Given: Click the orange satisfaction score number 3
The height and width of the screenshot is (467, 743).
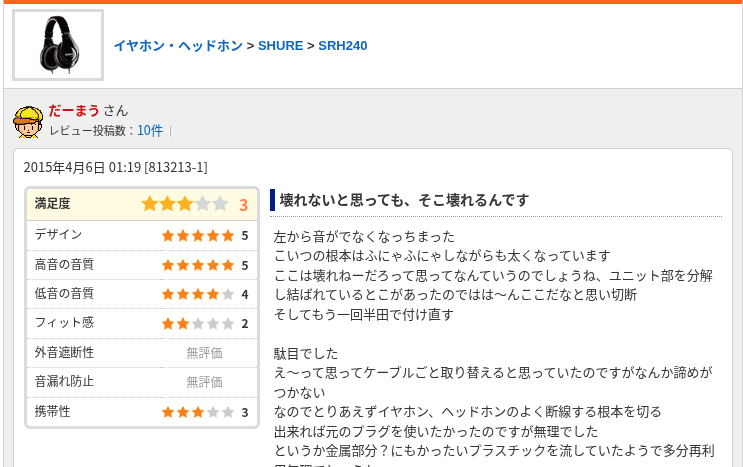Looking at the screenshot, I should coord(244,205).
